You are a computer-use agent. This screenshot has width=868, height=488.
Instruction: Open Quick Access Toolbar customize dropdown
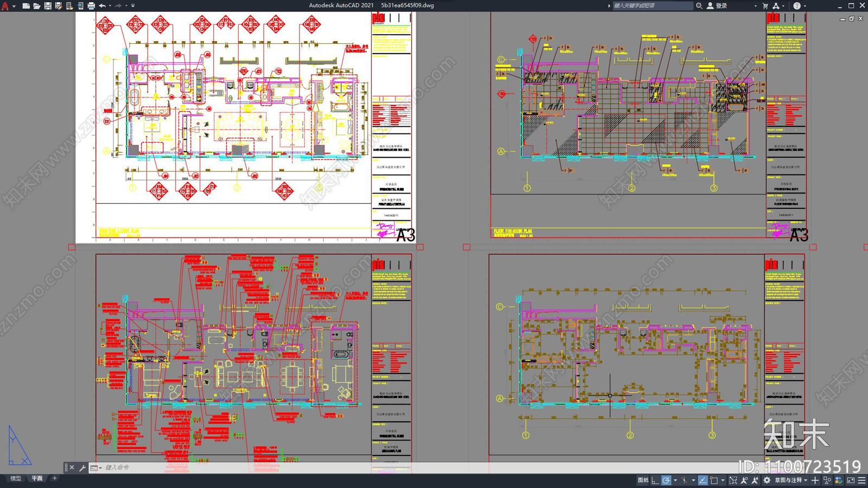pyautogui.click(x=133, y=5)
